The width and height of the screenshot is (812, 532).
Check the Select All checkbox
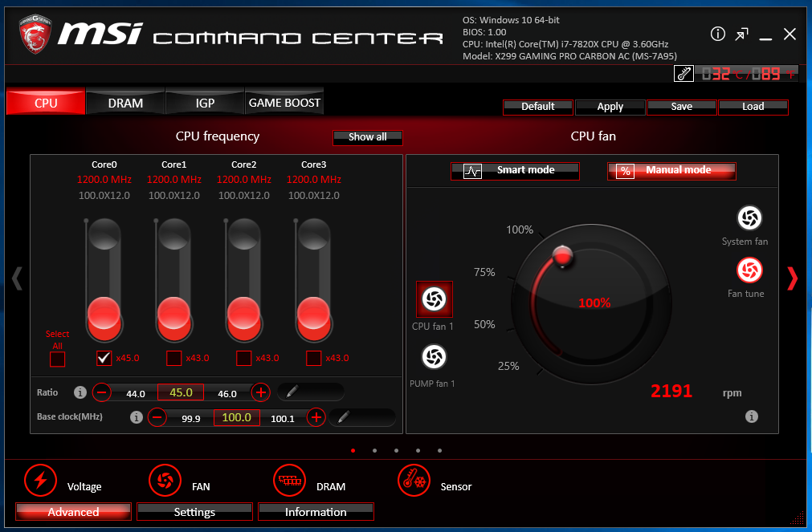pos(58,359)
